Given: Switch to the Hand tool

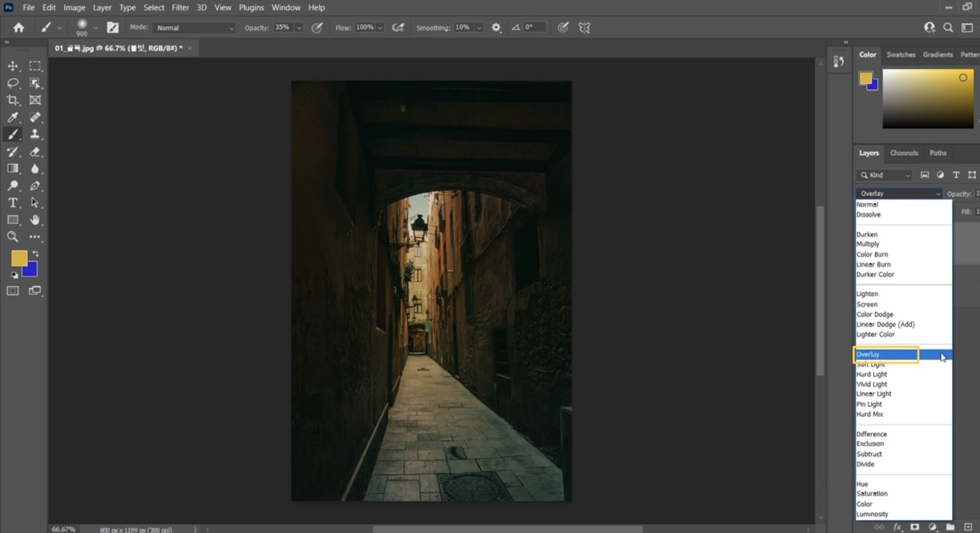Looking at the screenshot, I should (x=35, y=220).
